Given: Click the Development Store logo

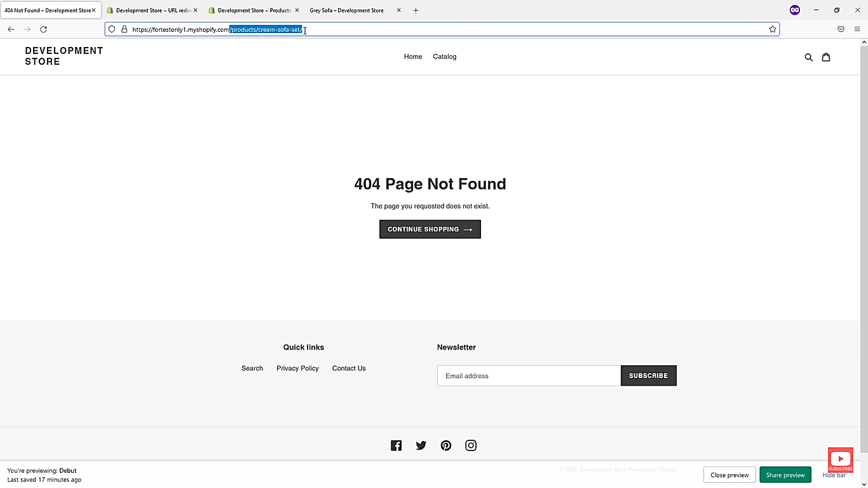Looking at the screenshot, I should [x=64, y=56].
